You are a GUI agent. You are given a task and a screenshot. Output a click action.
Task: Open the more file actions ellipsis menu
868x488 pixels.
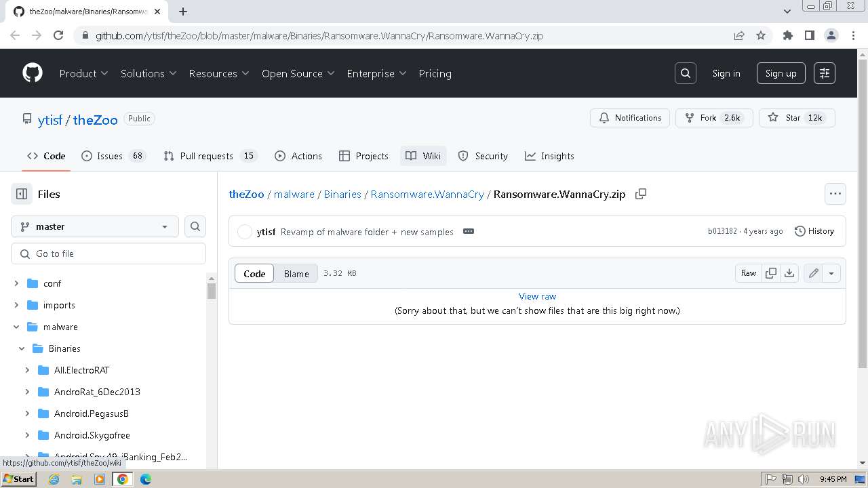click(835, 194)
